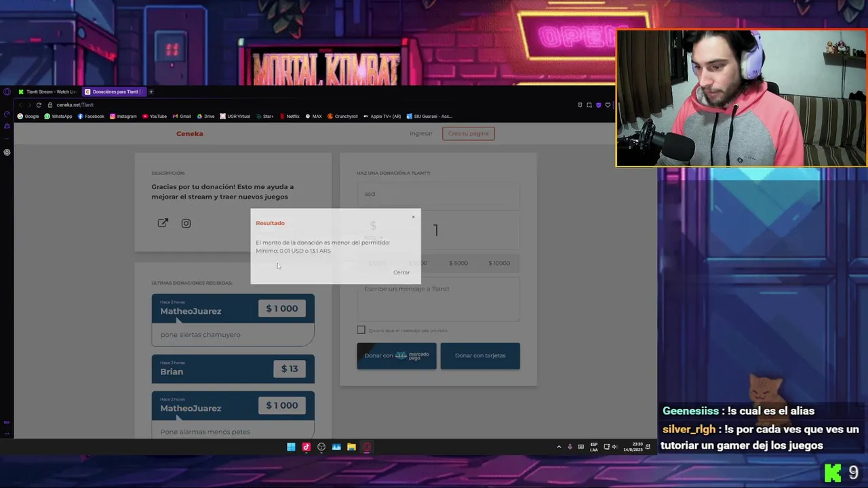Click the Cerrar button in dialog
This screenshot has width=868, height=488.
(x=401, y=272)
